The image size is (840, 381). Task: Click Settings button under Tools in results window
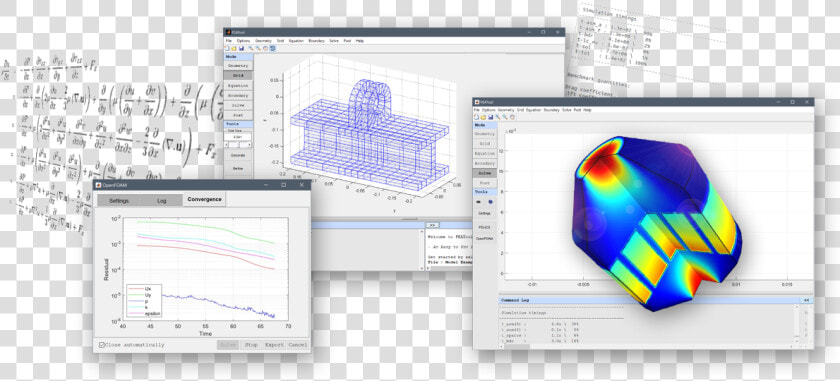pyautogui.click(x=485, y=213)
